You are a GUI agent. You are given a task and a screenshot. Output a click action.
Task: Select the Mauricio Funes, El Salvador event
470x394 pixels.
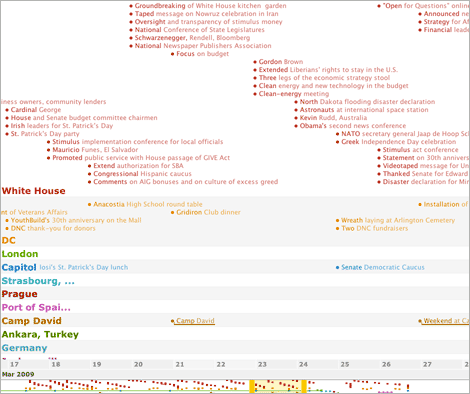[95, 150]
